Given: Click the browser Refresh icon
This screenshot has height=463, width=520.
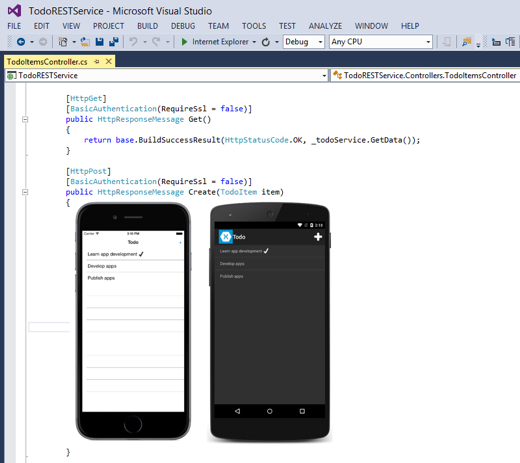Looking at the screenshot, I should click(x=266, y=42).
